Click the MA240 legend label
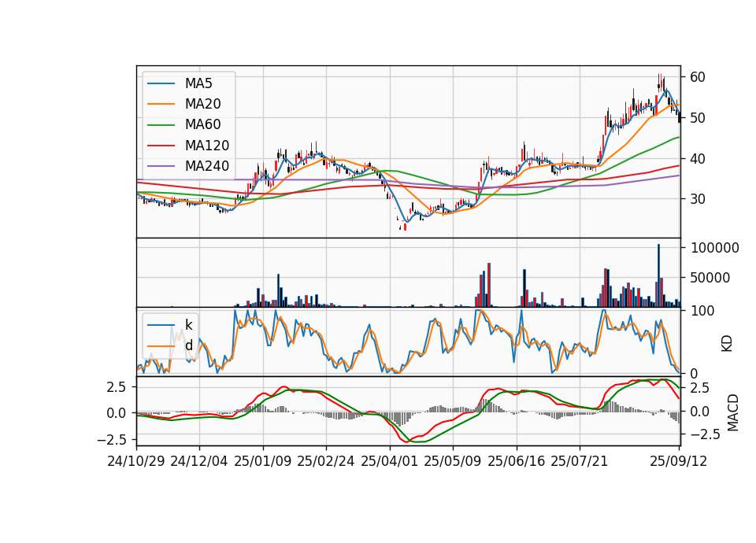The width and height of the screenshot is (756, 543). [207, 166]
